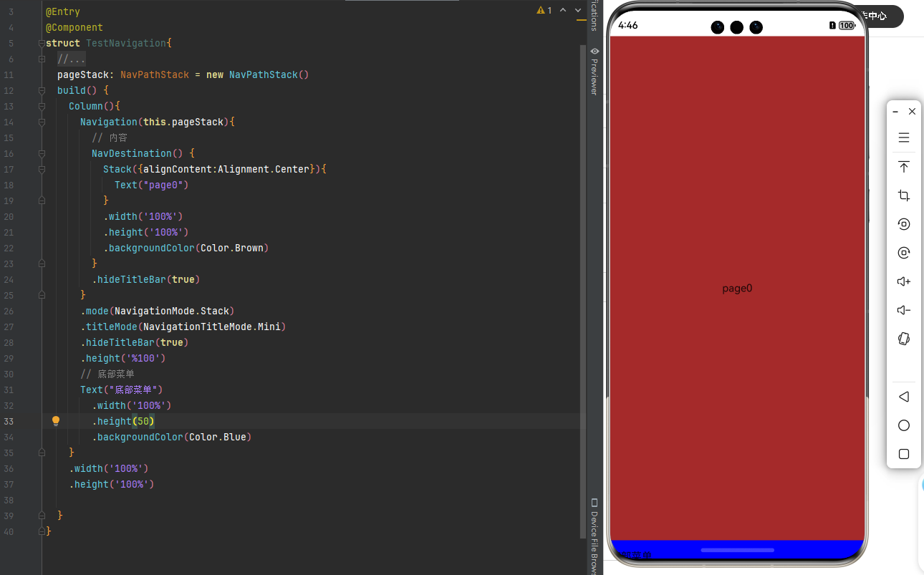Open the Notifications side tab
The width and height of the screenshot is (924, 575).
[594, 16]
